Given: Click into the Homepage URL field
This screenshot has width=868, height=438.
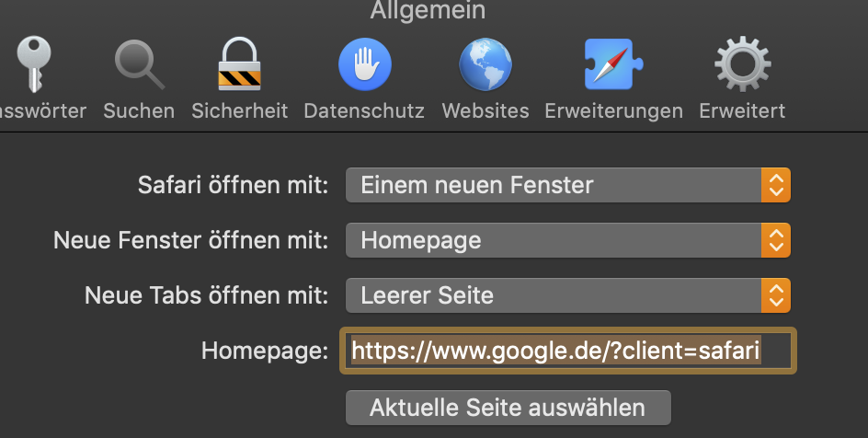Looking at the screenshot, I should coord(568,351).
